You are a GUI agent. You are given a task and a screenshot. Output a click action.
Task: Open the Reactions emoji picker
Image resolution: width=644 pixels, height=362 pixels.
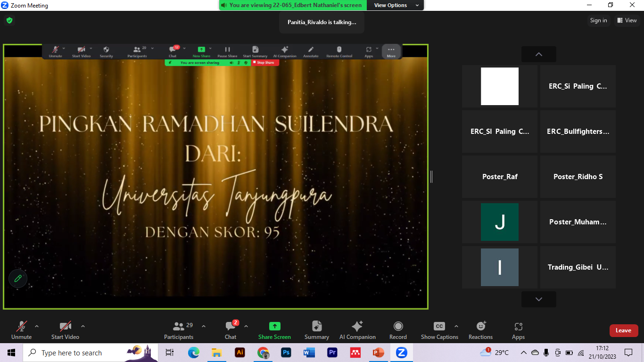pos(480,330)
